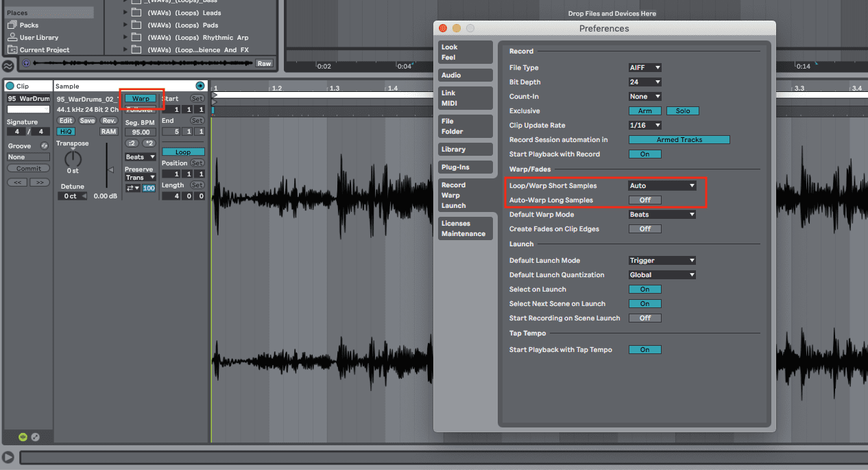Image resolution: width=868 pixels, height=470 pixels.
Task: Toggle Auto-Warp Long Samples Off button
Action: point(645,200)
